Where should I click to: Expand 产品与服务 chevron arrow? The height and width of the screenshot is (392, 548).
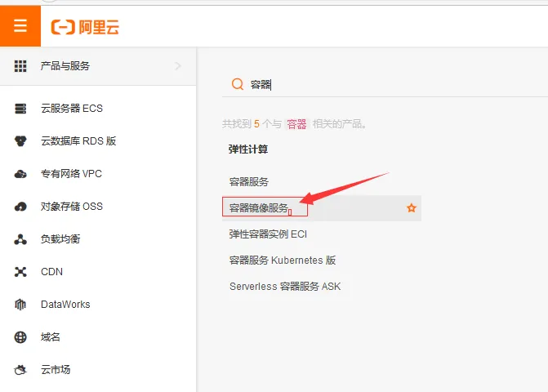(x=178, y=65)
